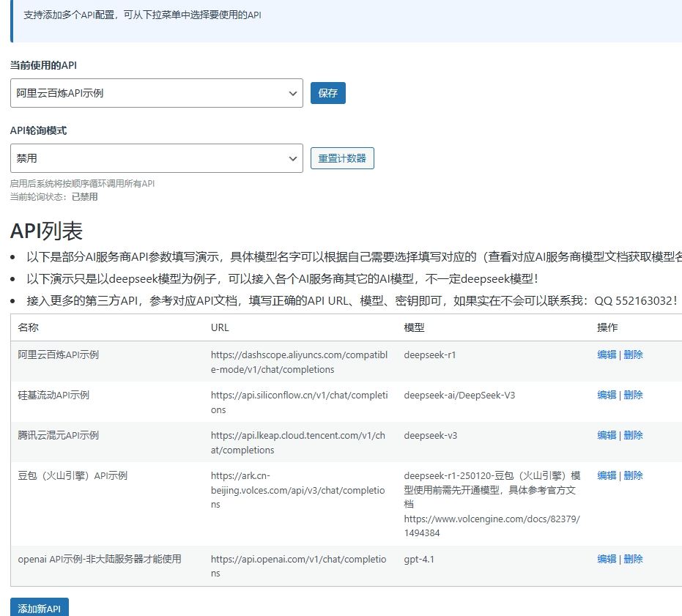This screenshot has height=616, width=682.
Task: Edit the 腾讯云混元API示例 entry
Action: coord(607,436)
